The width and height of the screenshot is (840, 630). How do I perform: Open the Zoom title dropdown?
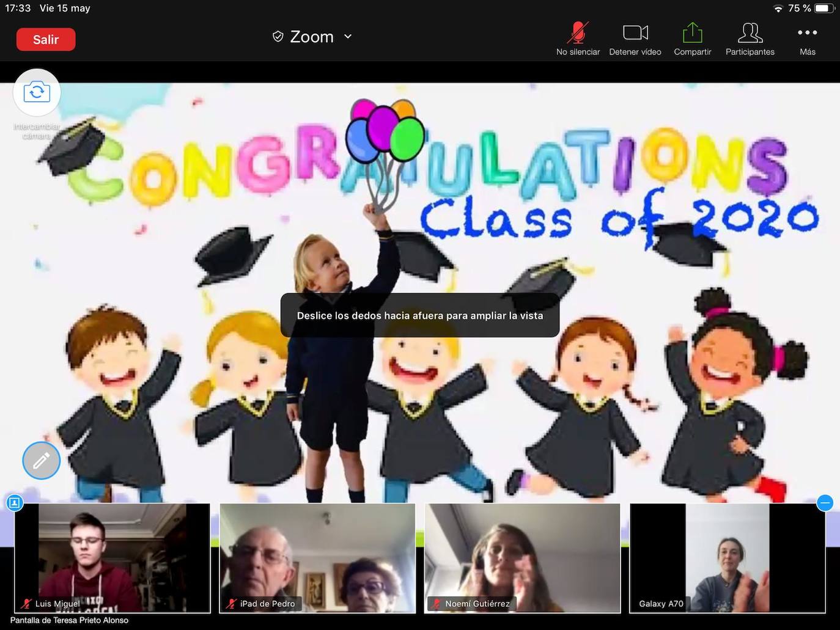point(312,37)
